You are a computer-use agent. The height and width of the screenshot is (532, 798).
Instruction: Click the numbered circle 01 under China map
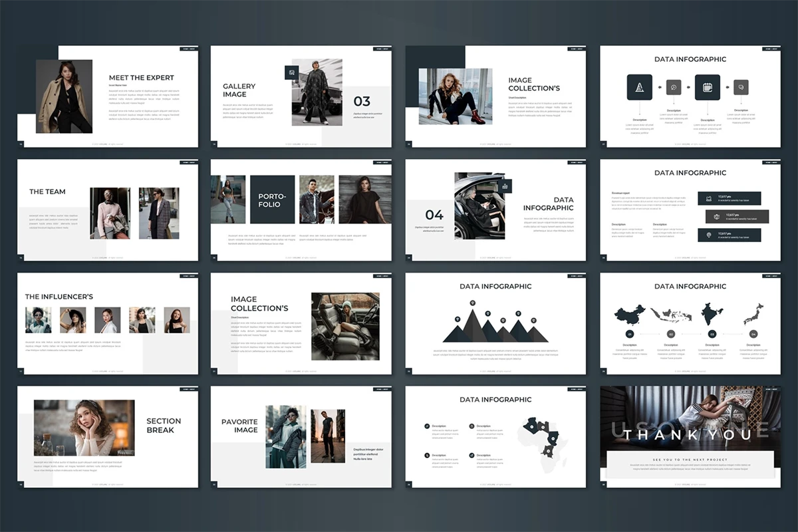coord(630,334)
